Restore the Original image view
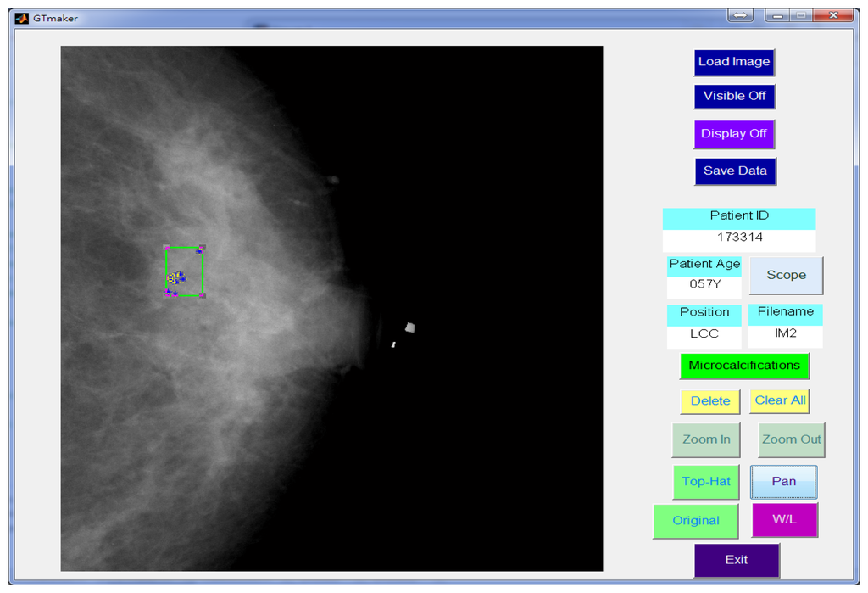868x593 pixels. click(x=696, y=521)
